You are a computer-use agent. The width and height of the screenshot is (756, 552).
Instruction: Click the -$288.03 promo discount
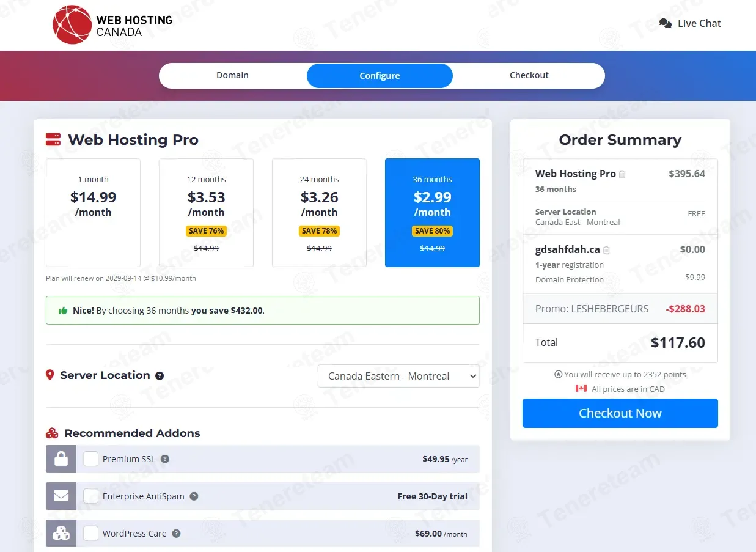[685, 309]
